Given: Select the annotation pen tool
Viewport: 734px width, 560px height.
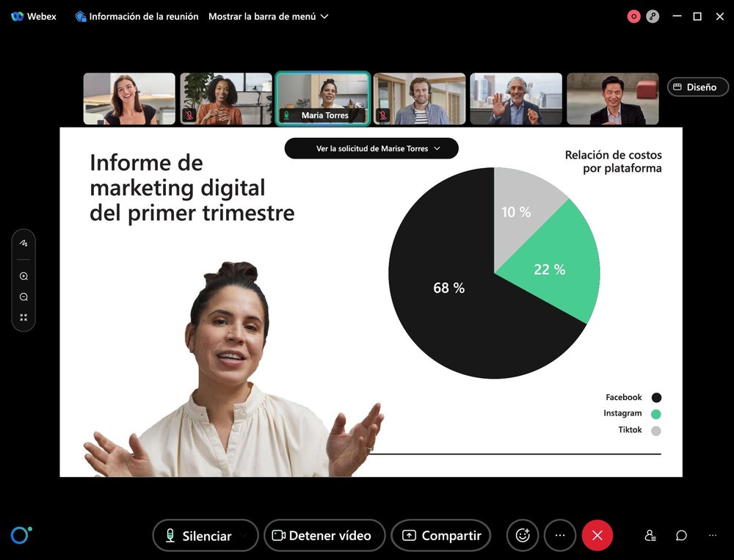Looking at the screenshot, I should [23, 242].
